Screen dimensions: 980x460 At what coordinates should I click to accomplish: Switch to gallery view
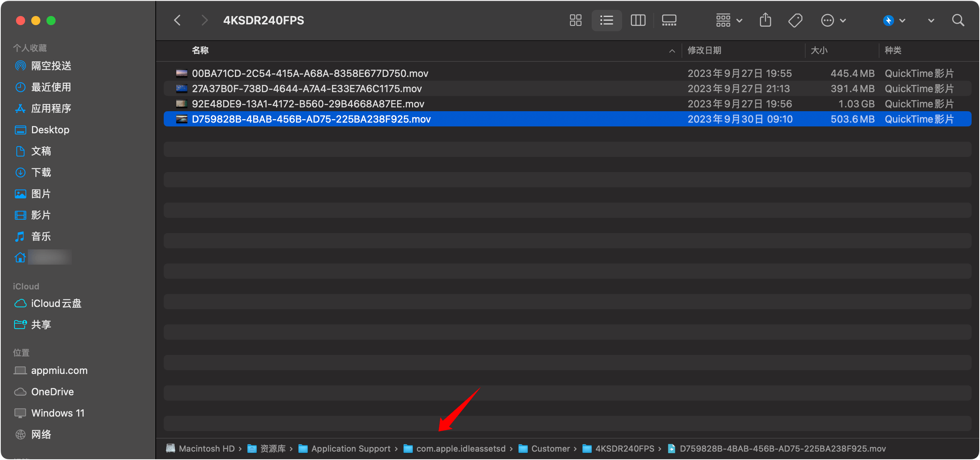(669, 20)
